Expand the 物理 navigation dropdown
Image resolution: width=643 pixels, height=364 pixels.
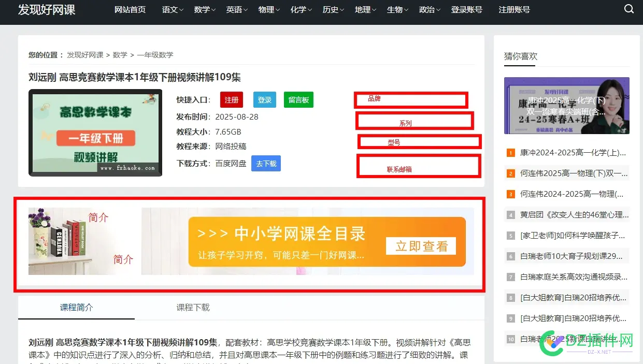[x=266, y=9]
